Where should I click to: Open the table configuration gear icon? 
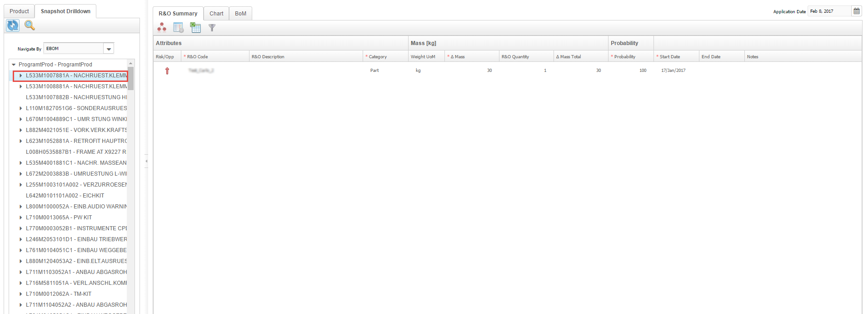coord(178,28)
